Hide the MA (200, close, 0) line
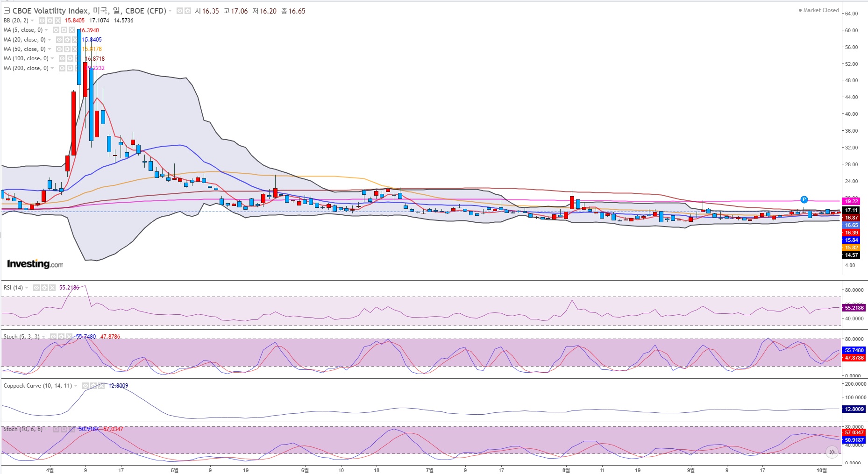Viewport: 868px width, 474px height. click(62, 68)
